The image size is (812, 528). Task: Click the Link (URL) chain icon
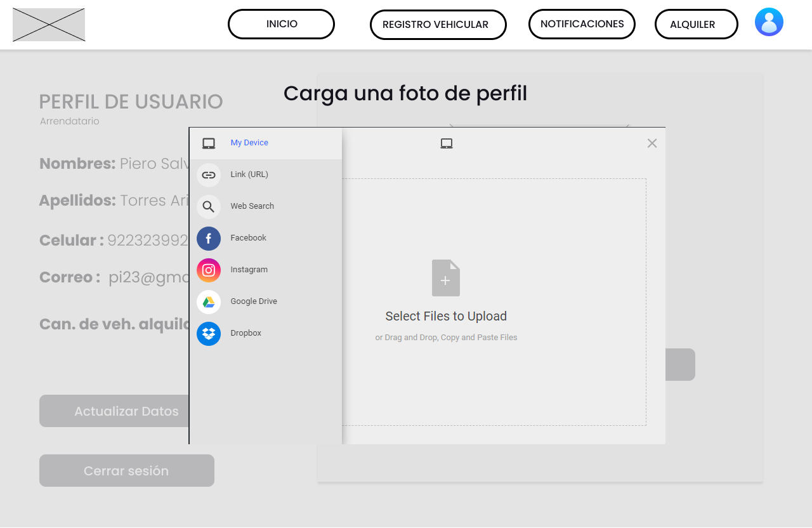pos(209,175)
